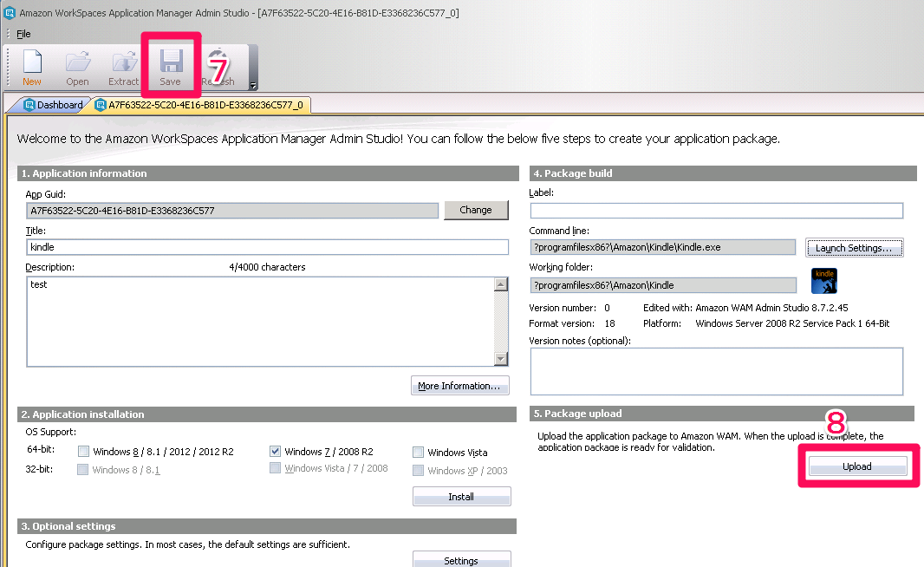Click the Command line field

click(663, 247)
